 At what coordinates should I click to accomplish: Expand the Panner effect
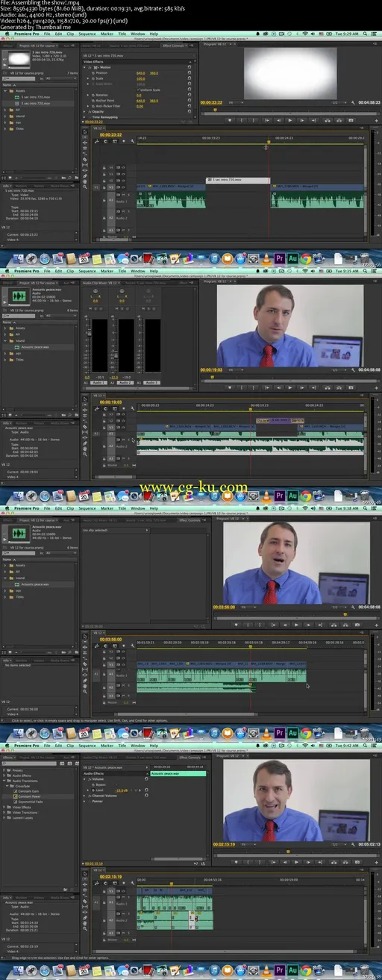point(85,800)
